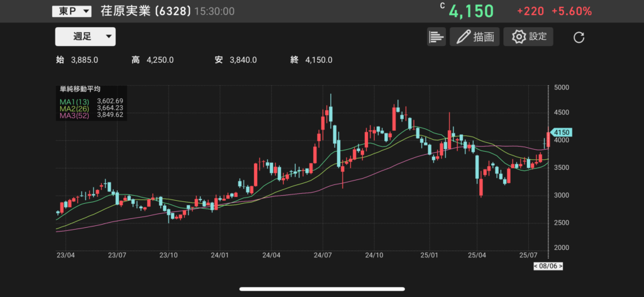644x297 pixels.
Task: Toggle the volume-by-price bars icon
Action: 436,36
